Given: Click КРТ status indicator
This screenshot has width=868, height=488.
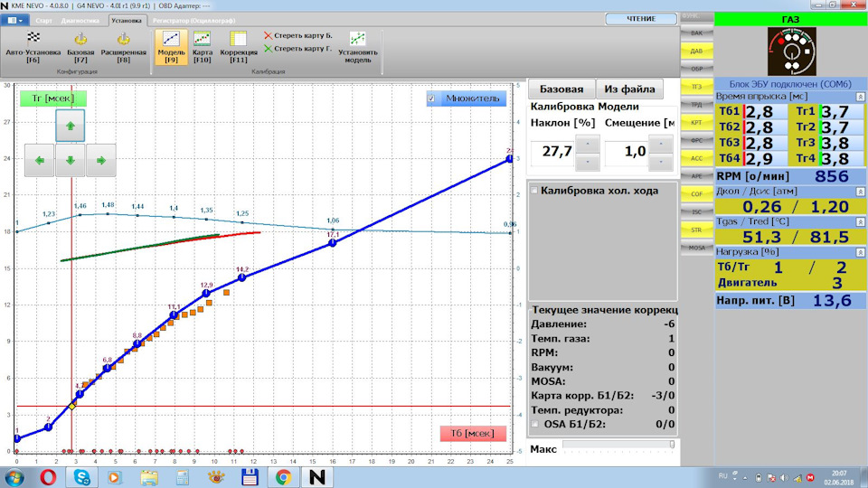Looking at the screenshot, I should [x=696, y=122].
